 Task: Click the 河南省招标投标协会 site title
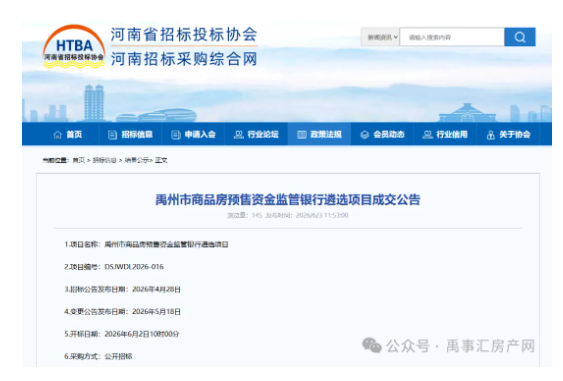184,35
